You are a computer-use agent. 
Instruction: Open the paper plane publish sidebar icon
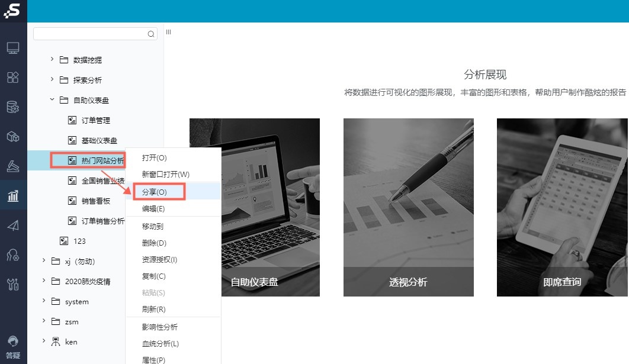pos(13,226)
